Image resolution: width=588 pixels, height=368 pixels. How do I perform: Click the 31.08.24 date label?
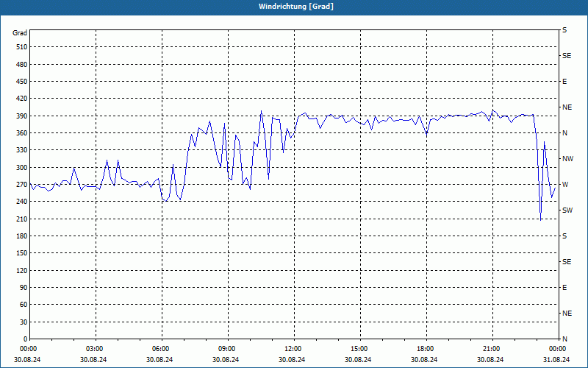coord(556,359)
